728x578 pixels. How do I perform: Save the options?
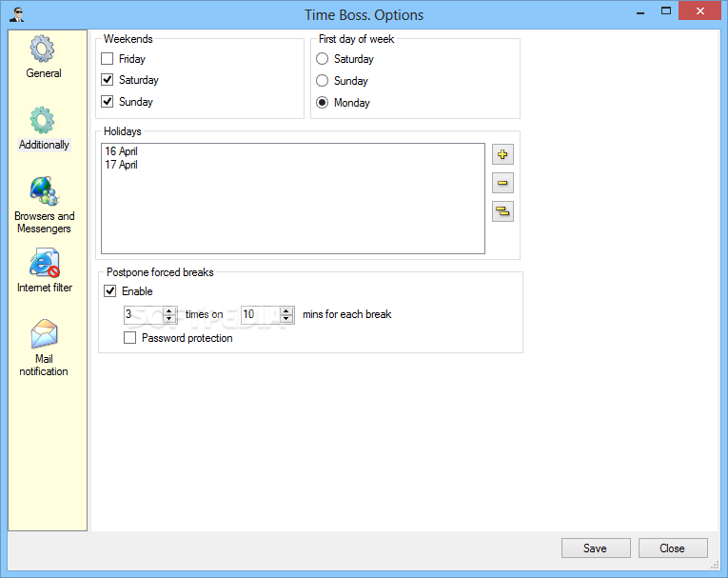click(x=596, y=548)
